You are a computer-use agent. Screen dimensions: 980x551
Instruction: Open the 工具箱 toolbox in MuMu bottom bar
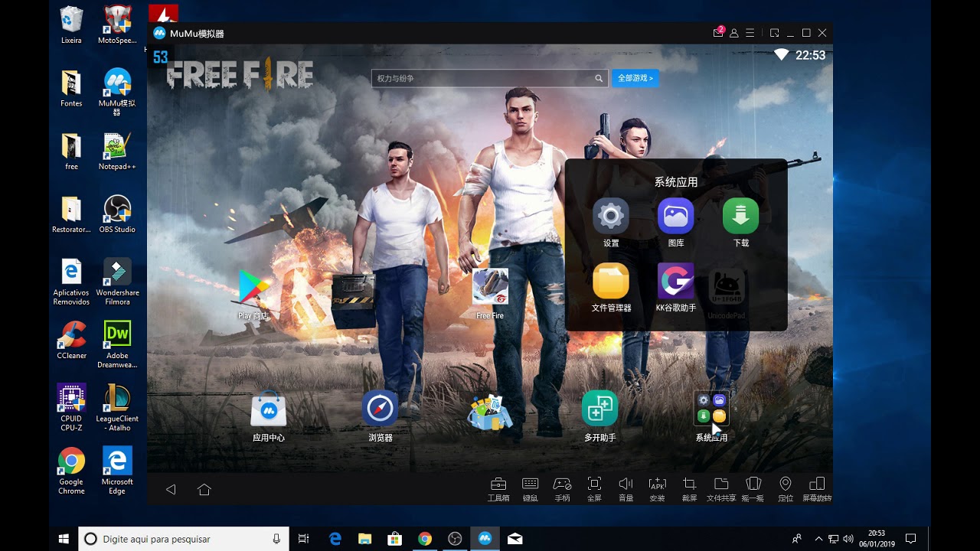498,488
